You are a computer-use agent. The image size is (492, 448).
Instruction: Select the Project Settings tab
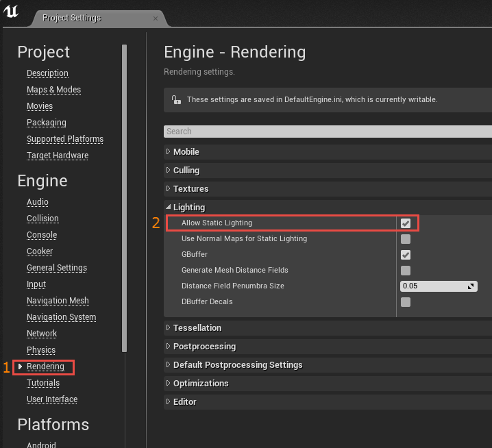pyautogui.click(x=71, y=18)
